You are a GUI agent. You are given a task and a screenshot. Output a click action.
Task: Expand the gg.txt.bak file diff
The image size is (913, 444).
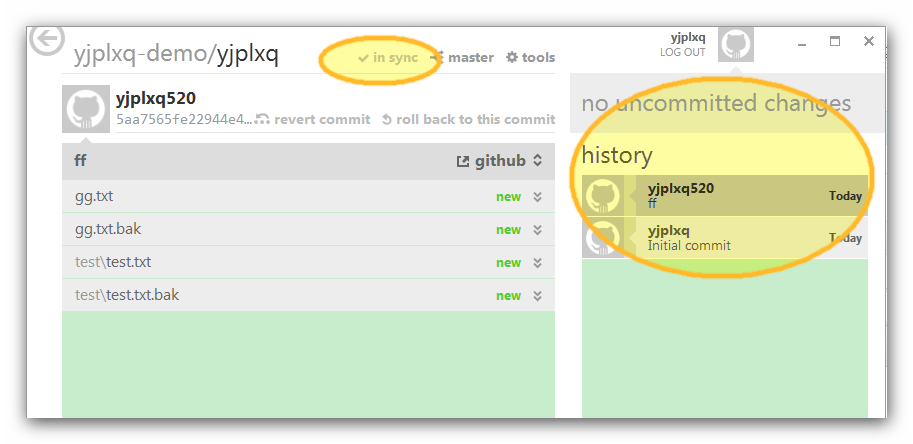(537, 230)
